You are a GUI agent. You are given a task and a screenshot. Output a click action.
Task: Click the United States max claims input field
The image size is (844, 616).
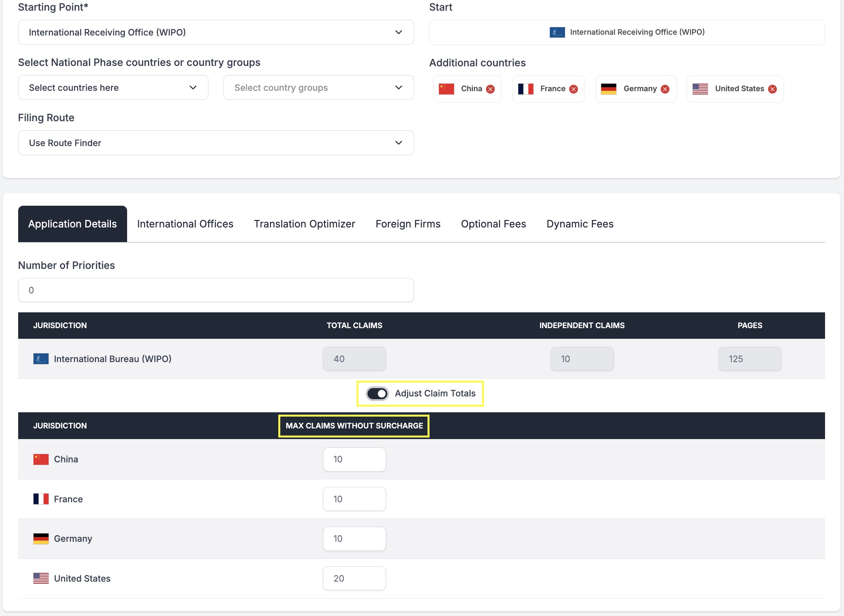[x=354, y=578]
